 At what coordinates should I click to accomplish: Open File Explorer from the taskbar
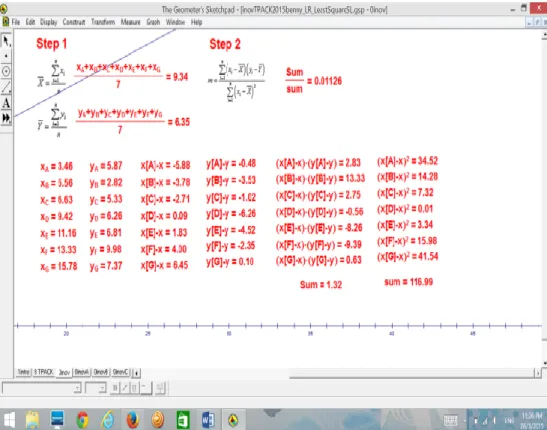33,420
